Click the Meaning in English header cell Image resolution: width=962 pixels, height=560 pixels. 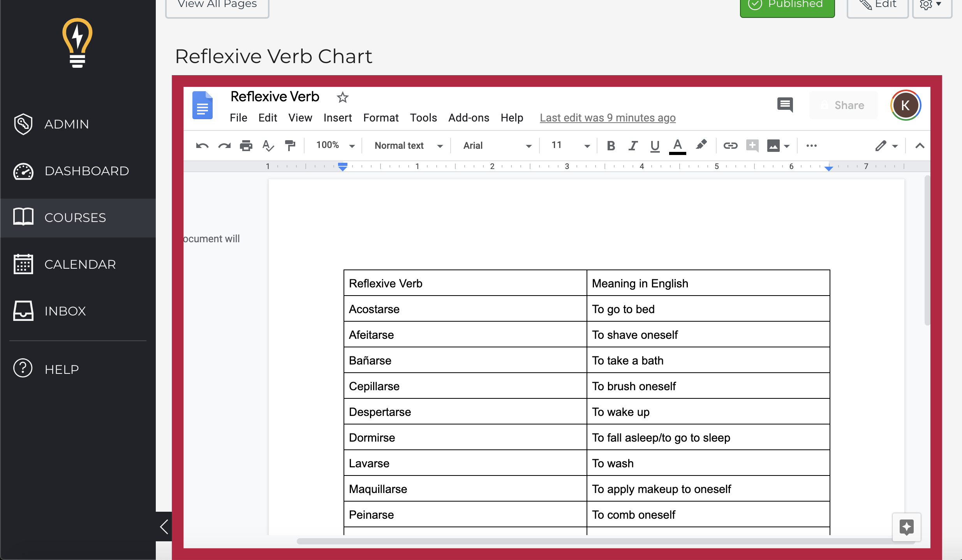708,283
